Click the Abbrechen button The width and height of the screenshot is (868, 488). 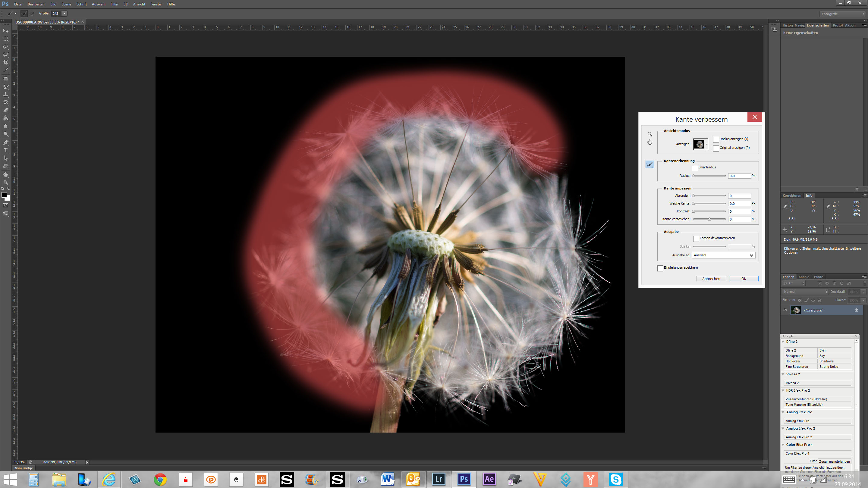(x=711, y=279)
